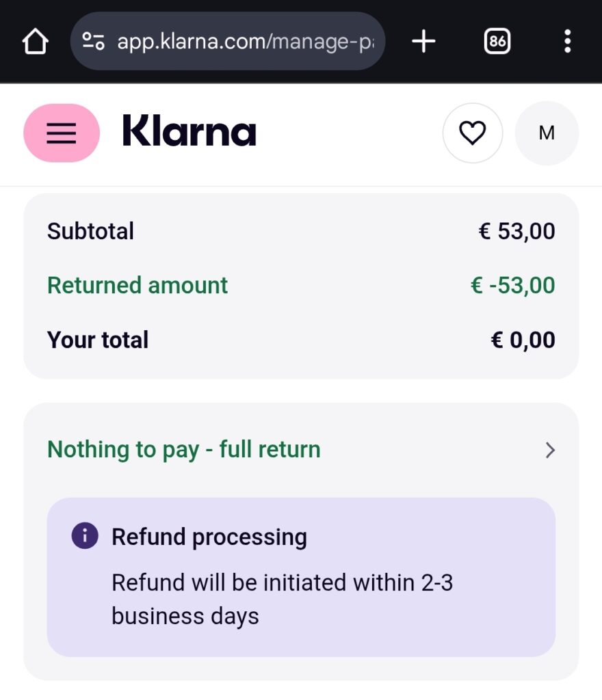
Task: Open a new tab with plus icon
Action: point(423,42)
